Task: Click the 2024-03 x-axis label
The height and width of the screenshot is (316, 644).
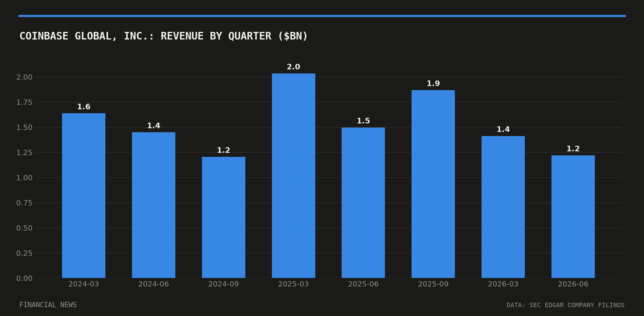Action: [84, 284]
